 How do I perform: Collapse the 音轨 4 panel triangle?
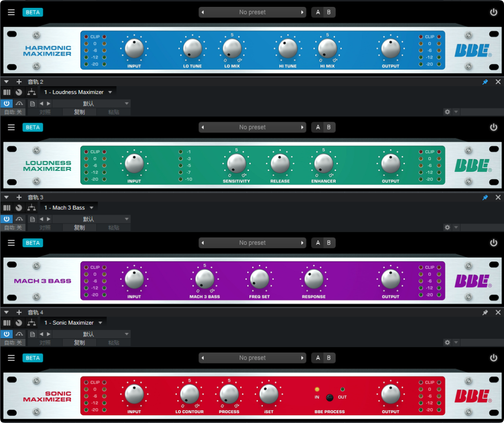click(x=6, y=312)
